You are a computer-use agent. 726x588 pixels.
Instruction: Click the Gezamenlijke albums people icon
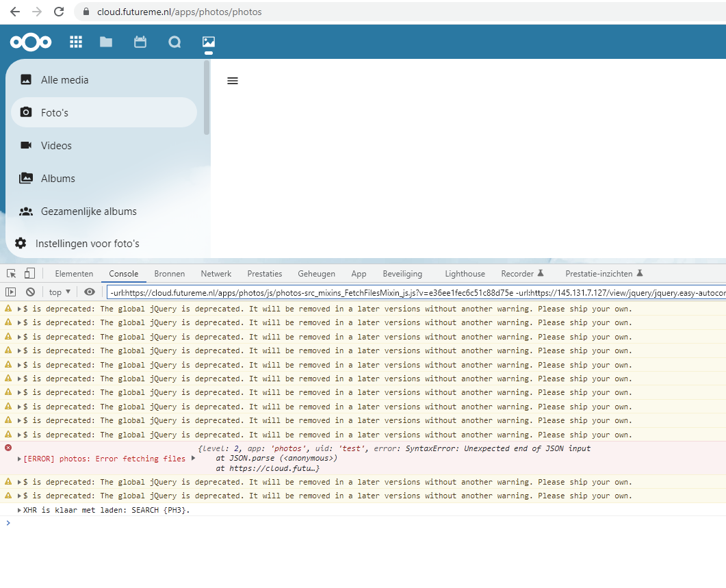click(x=26, y=212)
